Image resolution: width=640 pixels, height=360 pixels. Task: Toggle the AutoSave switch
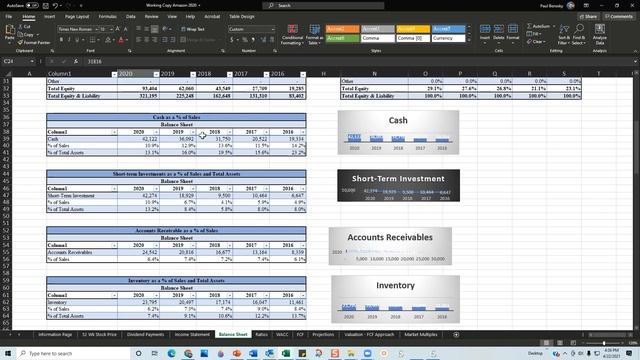[x=32, y=6]
